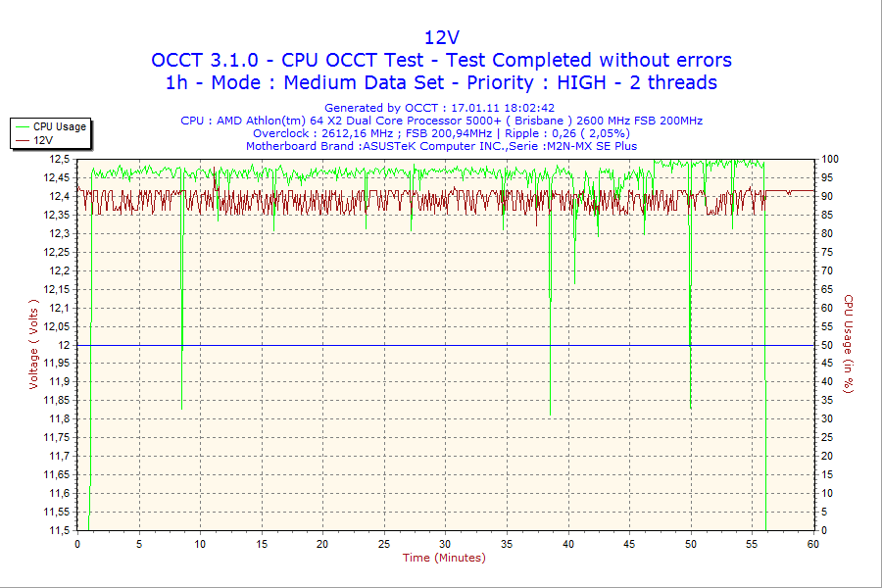The image size is (882, 588).
Task: Click the 'Voltage ( Volts )' axis label
Action: (33, 344)
